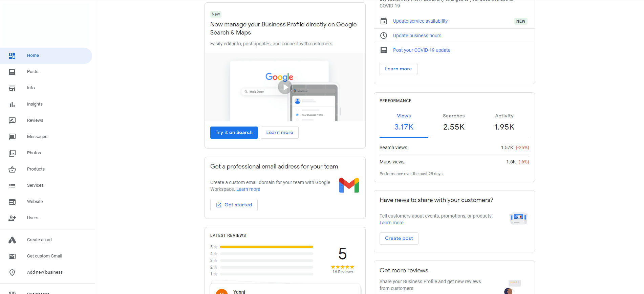Click the Gmail logo in the email card
The height and width of the screenshot is (294, 644).
tap(349, 185)
